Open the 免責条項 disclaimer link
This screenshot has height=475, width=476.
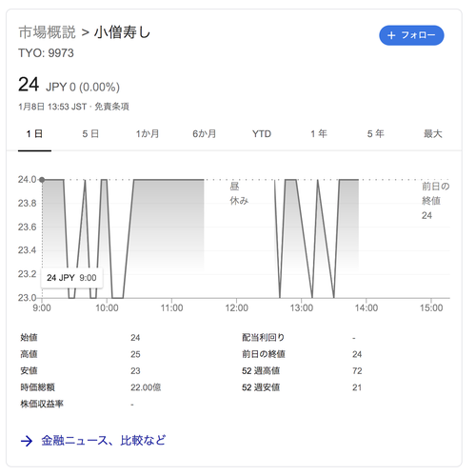(111, 107)
